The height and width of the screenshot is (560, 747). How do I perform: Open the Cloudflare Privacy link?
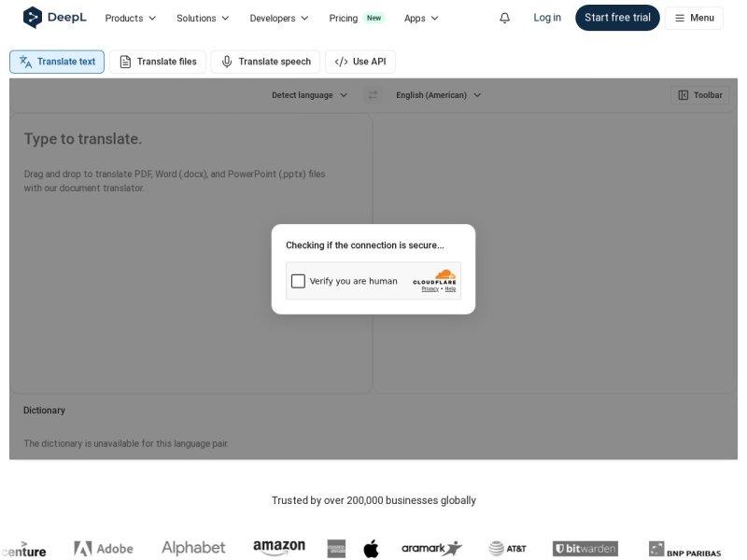click(x=430, y=289)
